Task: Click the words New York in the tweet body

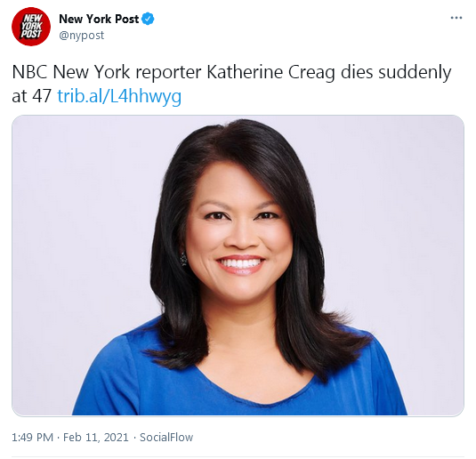Action: (x=92, y=72)
